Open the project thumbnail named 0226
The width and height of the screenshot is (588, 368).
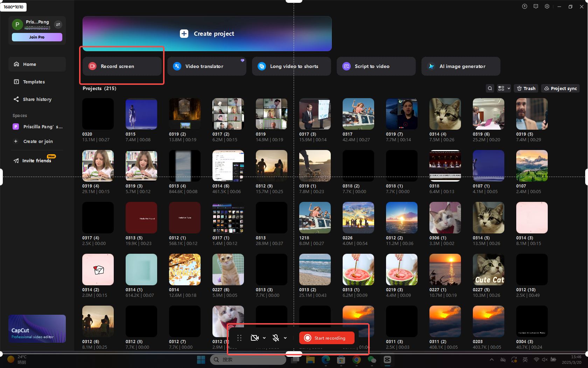click(x=358, y=218)
